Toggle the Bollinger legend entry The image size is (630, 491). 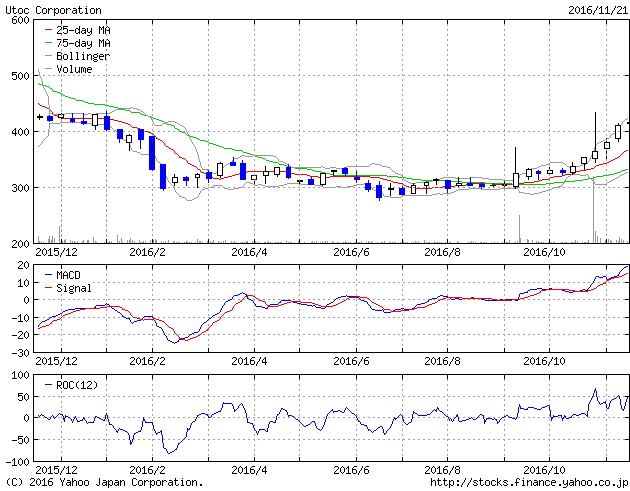click(83, 57)
